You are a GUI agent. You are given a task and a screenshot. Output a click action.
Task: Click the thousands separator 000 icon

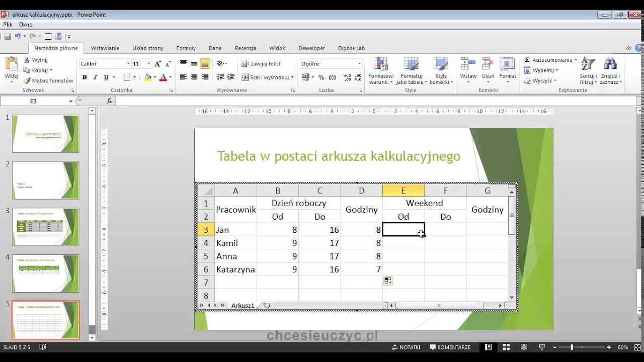coord(332,77)
